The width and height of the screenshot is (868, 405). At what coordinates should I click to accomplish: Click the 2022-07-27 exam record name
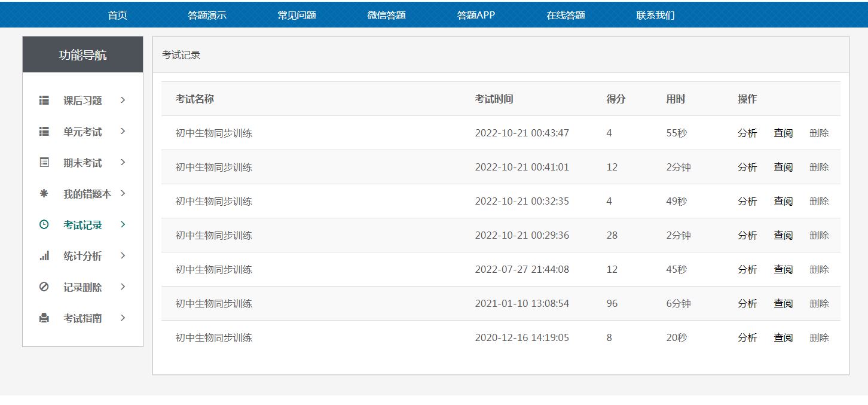214,270
